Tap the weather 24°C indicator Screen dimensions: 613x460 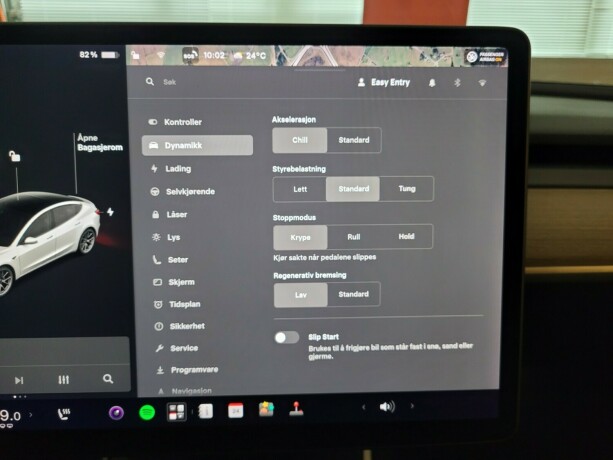[x=249, y=56]
